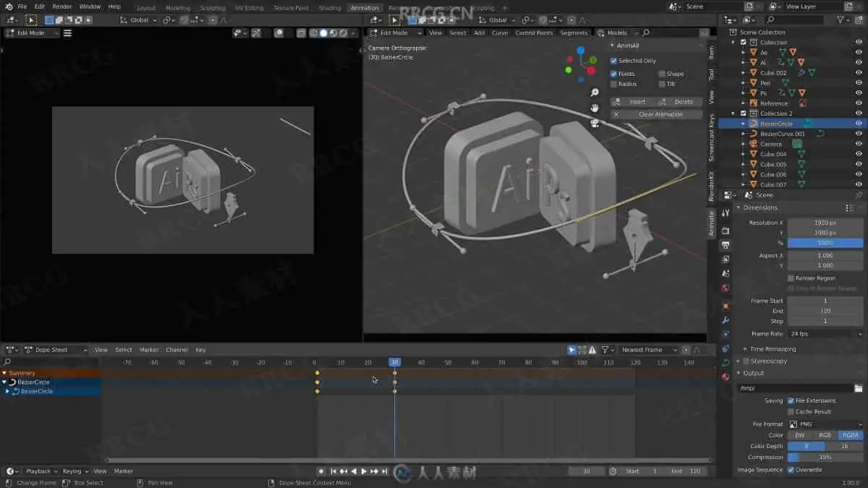
Task: Enable the Render Region checkbox
Action: pos(791,278)
